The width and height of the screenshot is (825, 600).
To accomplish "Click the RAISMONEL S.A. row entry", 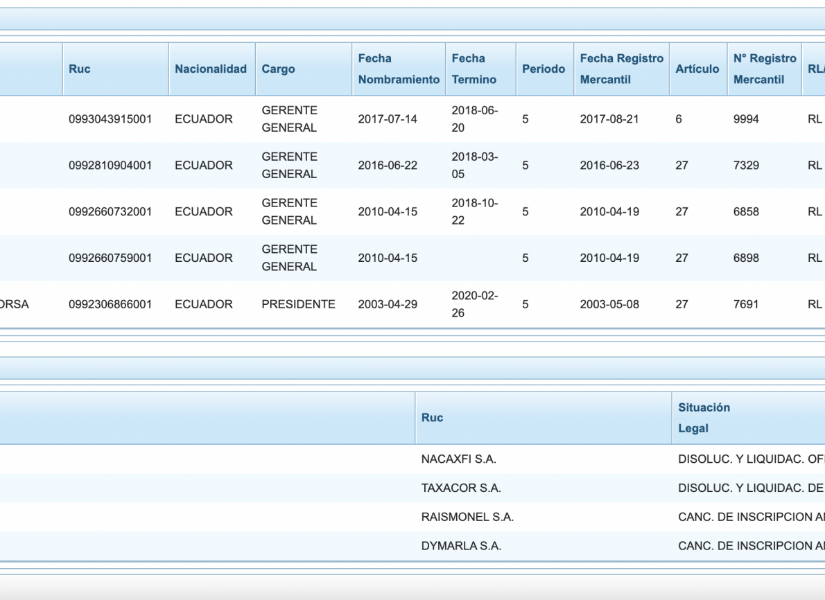I will point(467,517).
